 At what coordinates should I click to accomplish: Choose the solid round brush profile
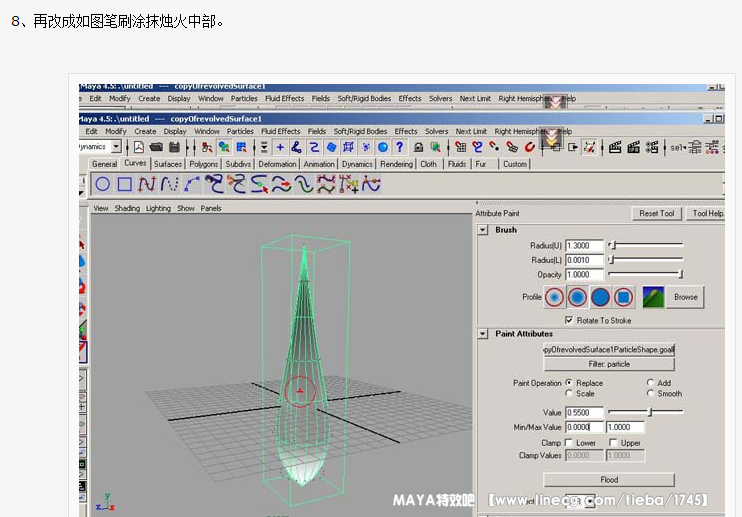tap(600, 297)
